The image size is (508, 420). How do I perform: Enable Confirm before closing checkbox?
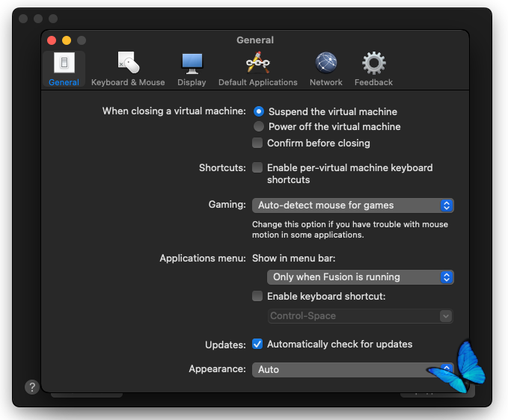(257, 143)
